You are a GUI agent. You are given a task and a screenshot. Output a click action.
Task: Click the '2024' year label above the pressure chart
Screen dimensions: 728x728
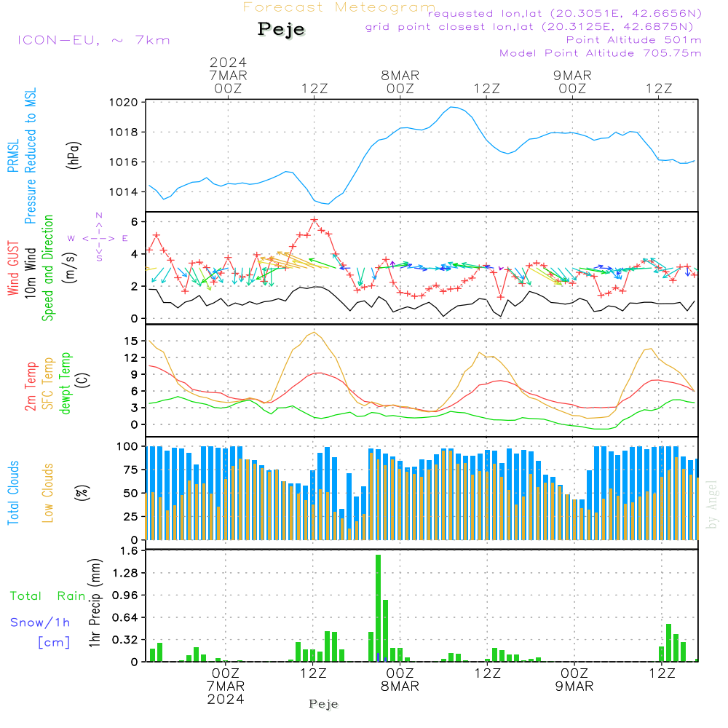coord(228,62)
